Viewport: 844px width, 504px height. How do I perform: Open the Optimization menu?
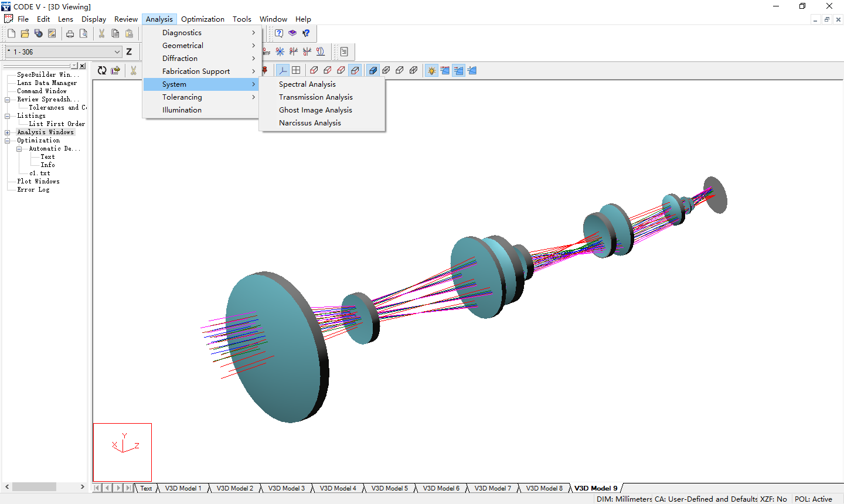tap(203, 19)
